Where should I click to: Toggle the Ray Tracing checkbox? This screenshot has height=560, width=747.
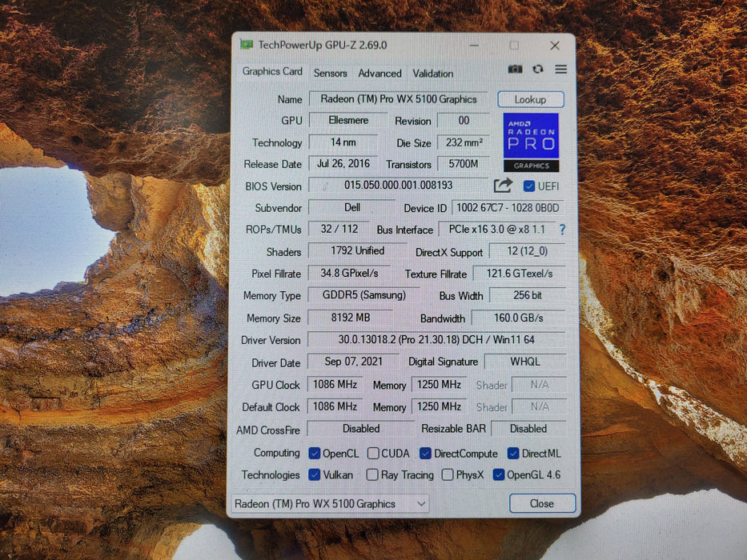pos(372,474)
